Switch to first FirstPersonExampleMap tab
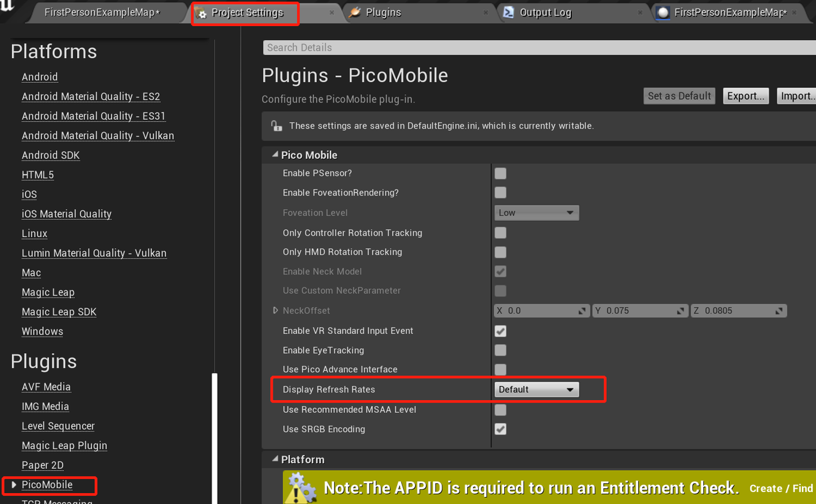Viewport: 816px width, 504px height. pos(102,13)
